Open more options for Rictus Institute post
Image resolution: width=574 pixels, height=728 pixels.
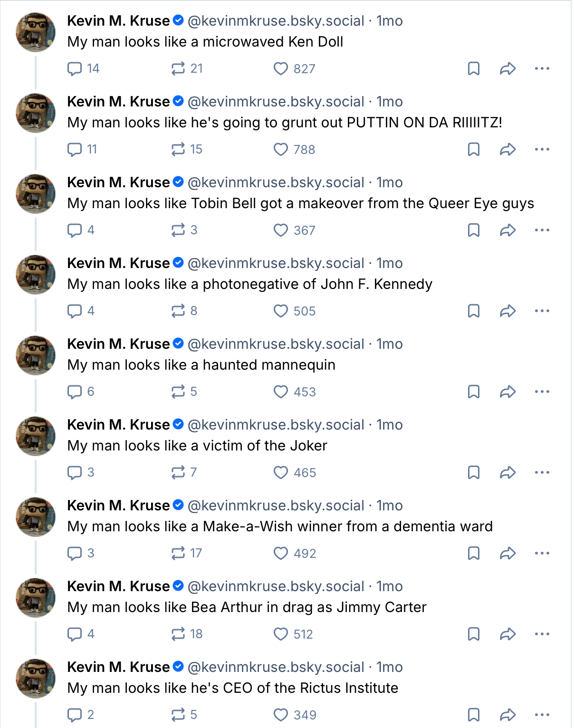coord(542,715)
